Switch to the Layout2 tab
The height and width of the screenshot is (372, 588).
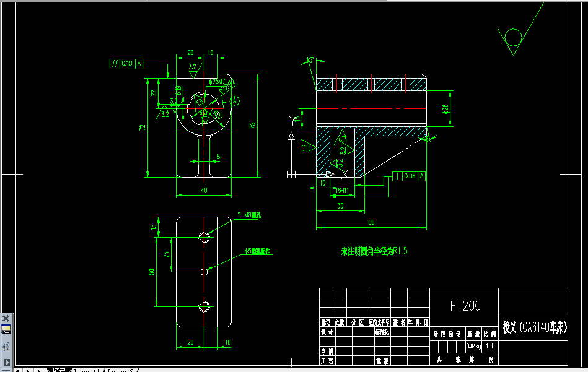[x=120, y=370]
